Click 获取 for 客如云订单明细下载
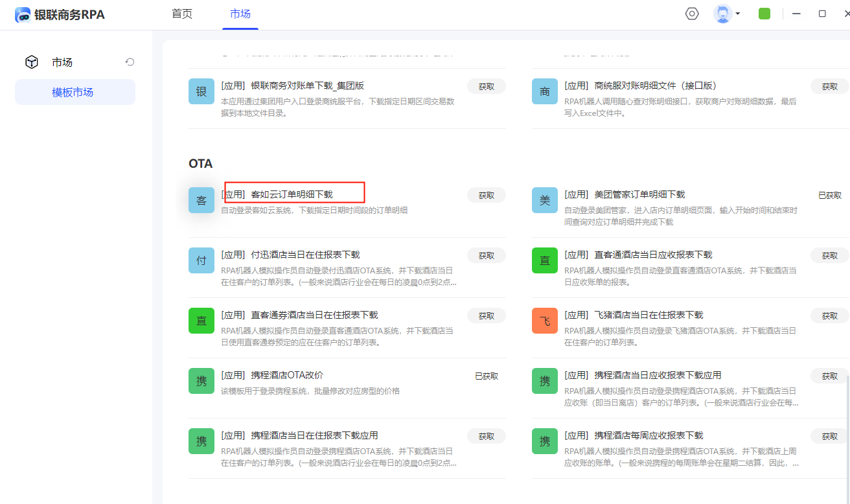 [486, 196]
